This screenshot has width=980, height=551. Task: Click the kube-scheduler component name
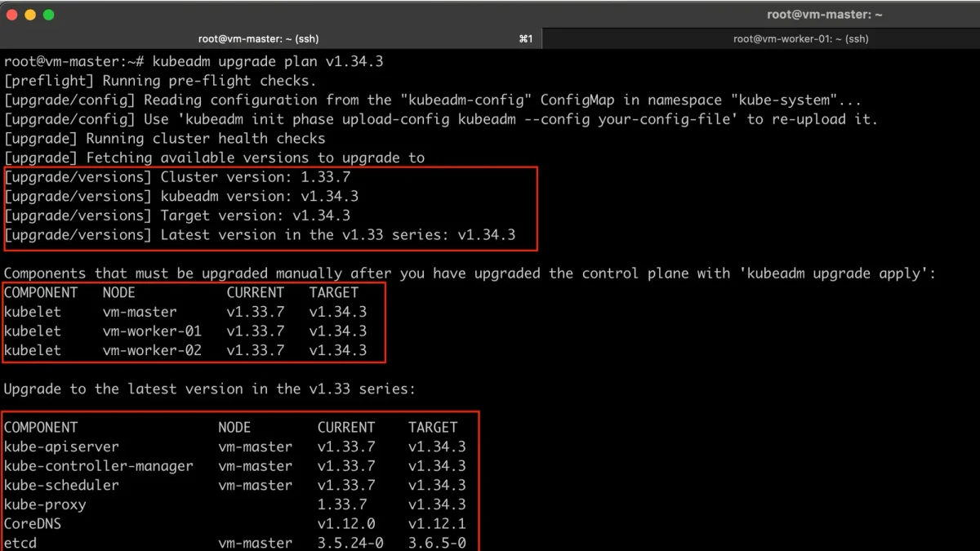61,485
